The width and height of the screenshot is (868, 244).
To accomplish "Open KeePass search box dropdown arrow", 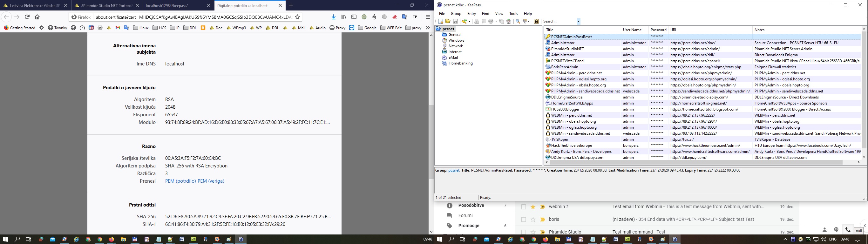I will 579,21.
